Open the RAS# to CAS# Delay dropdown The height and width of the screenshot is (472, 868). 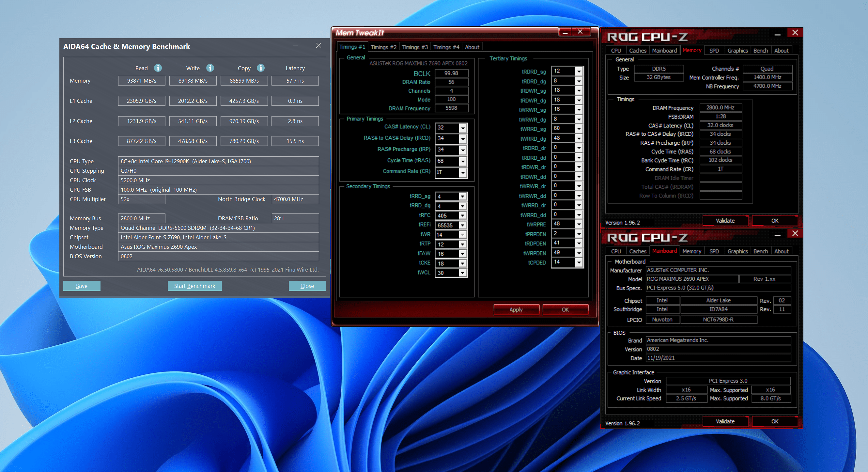pos(463,139)
